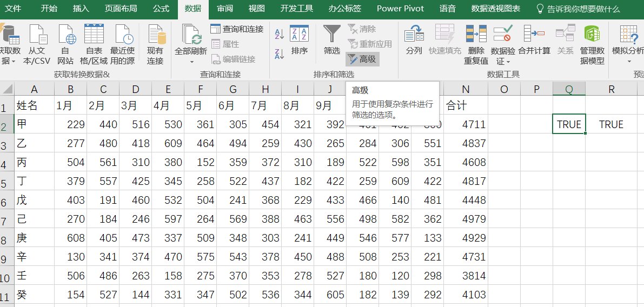Switch to the Insert (插入) tab
The width and height of the screenshot is (644, 307).
point(81,8)
